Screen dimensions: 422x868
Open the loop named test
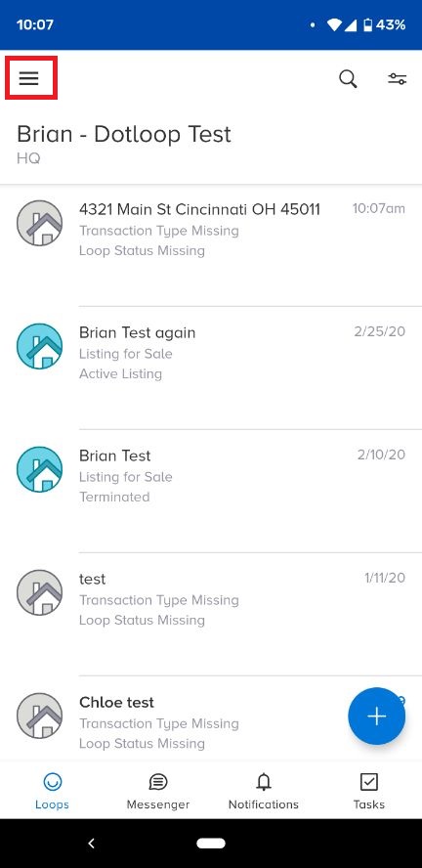point(211,613)
